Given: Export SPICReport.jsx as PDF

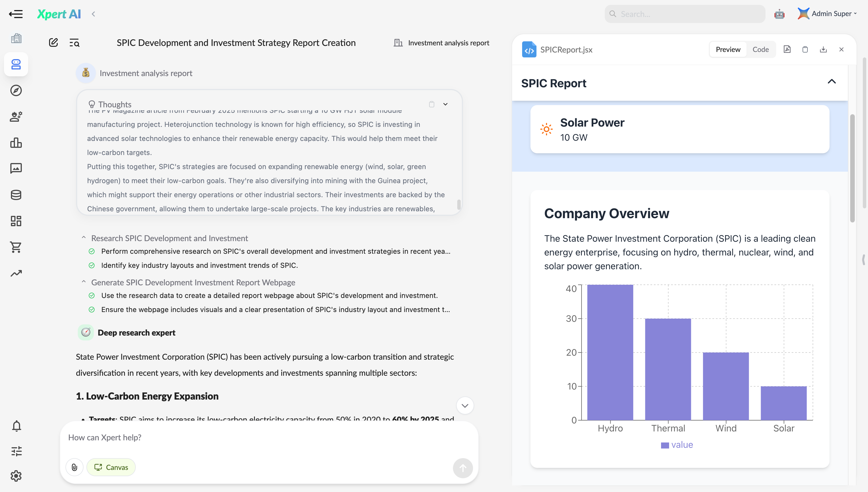Looking at the screenshot, I should [x=788, y=49].
